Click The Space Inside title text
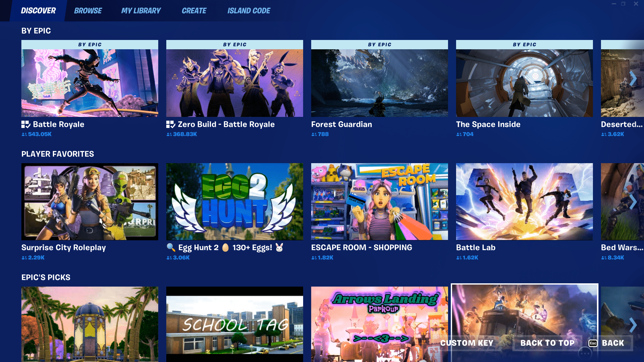 click(x=488, y=124)
